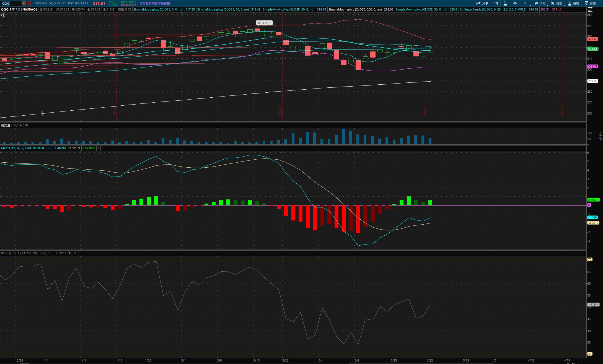Viewport: 603px width, 364px height.
Task: Click the 2/19/21 expiration marker line
Action: click(x=282, y=66)
